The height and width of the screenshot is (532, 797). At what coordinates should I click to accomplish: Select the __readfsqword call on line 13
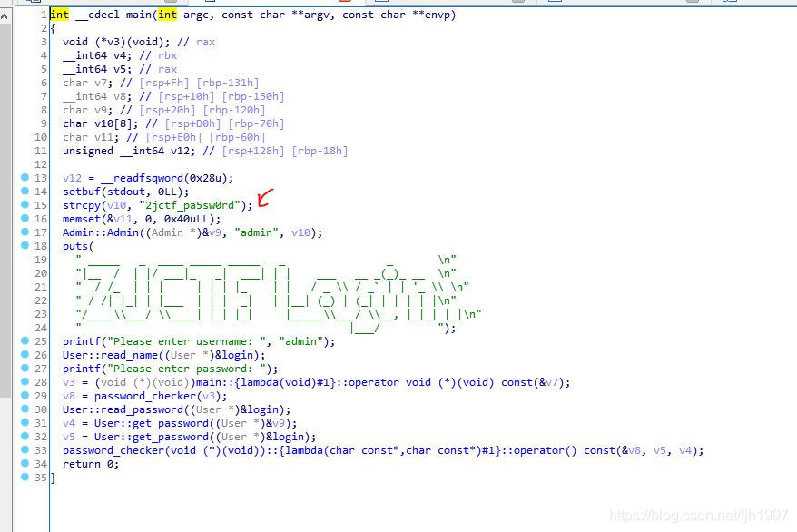(142, 178)
